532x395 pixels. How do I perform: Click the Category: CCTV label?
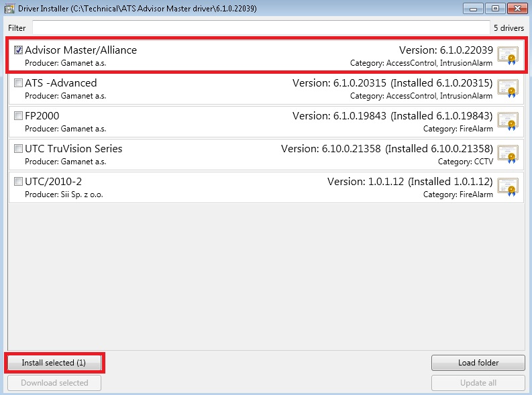(x=465, y=162)
